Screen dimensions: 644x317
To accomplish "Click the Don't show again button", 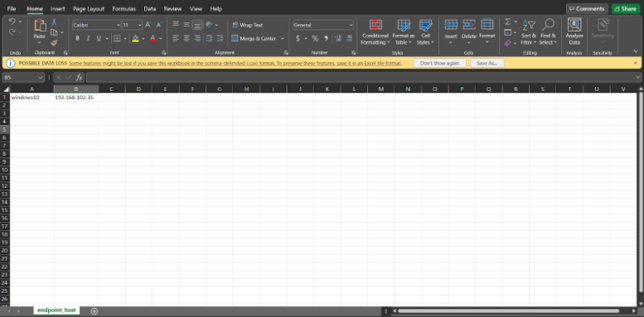I will 440,63.
